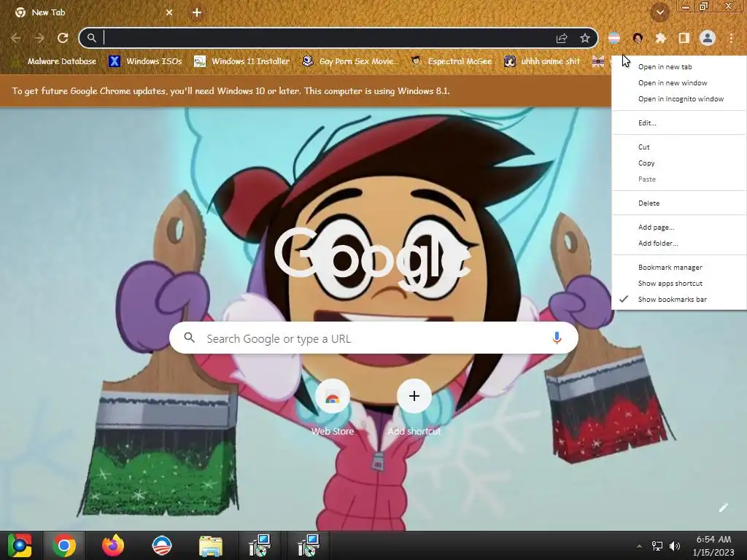Open the profile avatar button
The image size is (747, 560).
pyautogui.click(x=708, y=38)
